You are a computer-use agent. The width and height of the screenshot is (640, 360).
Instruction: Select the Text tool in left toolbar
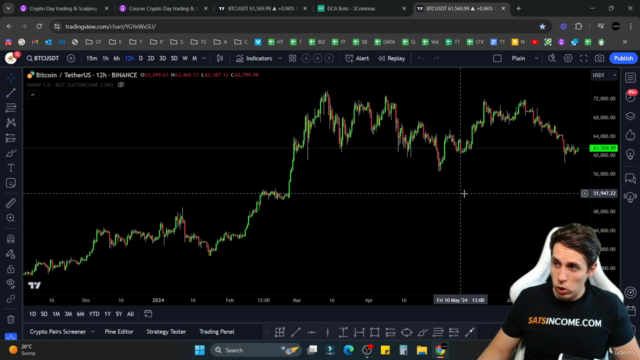pyautogui.click(x=11, y=168)
